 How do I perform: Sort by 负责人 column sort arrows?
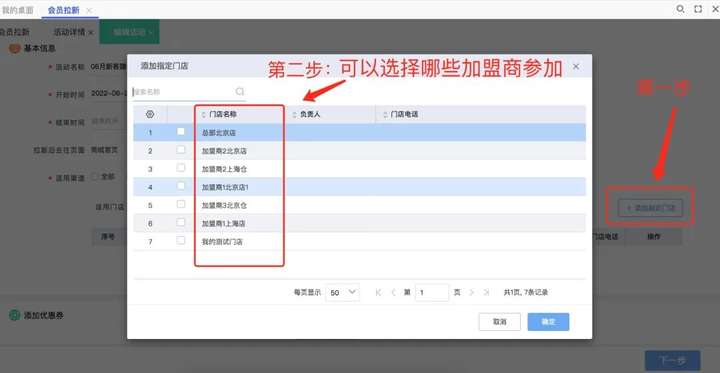pyautogui.click(x=294, y=115)
